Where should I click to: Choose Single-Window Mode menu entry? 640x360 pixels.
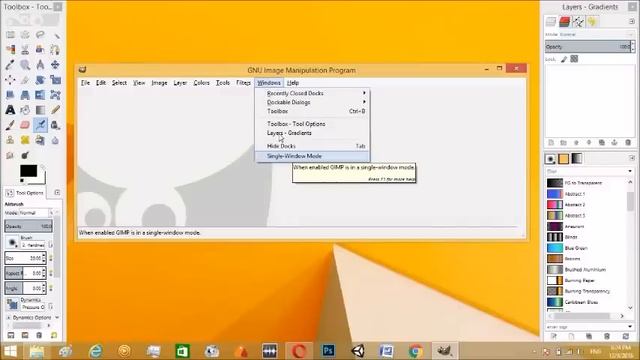click(313, 156)
